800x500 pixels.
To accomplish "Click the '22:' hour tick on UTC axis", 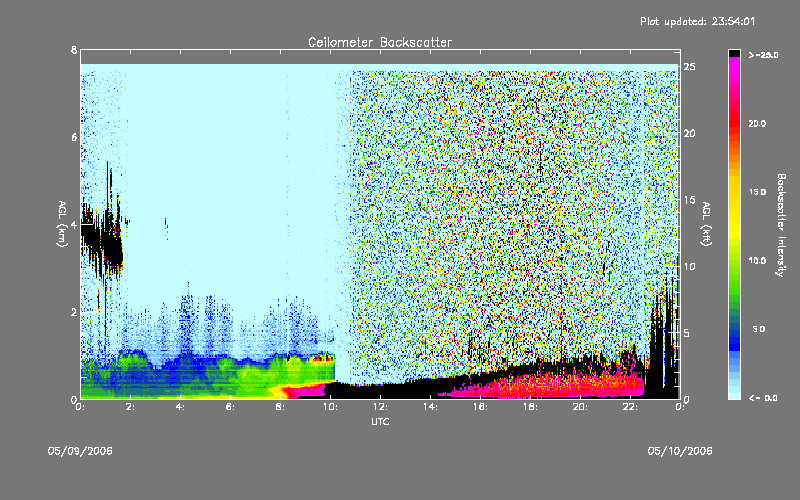I will pyautogui.click(x=630, y=407).
